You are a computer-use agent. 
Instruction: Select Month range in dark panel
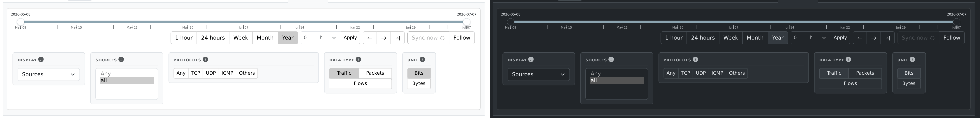coord(755,38)
